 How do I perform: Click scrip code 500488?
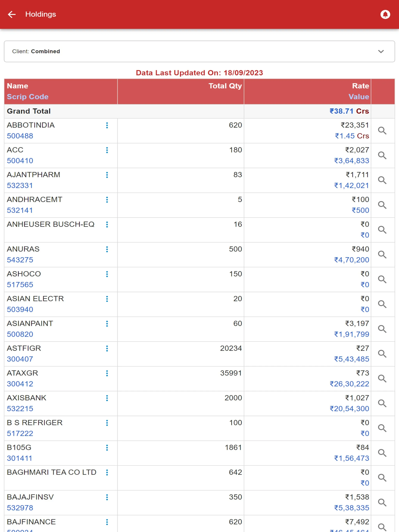20,136
